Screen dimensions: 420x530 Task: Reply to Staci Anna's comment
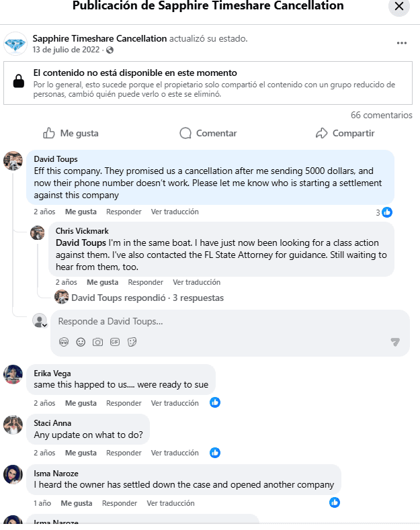[124, 453]
